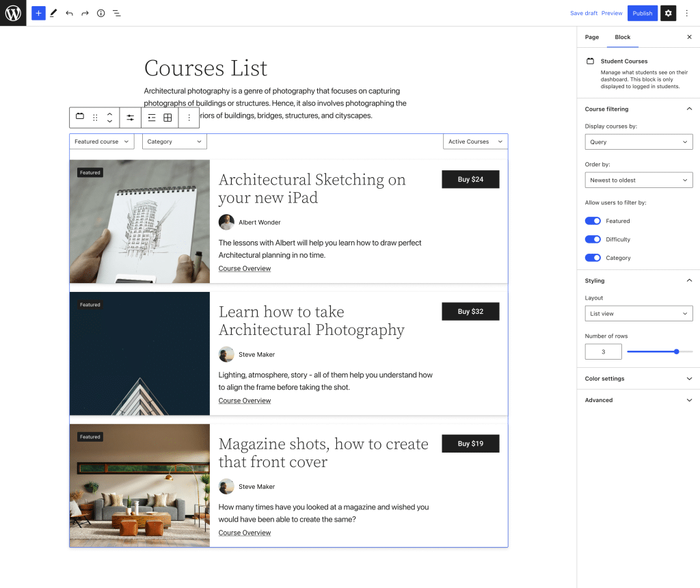The image size is (700, 588).
Task: Open the Order by dropdown
Action: click(x=638, y=181)
